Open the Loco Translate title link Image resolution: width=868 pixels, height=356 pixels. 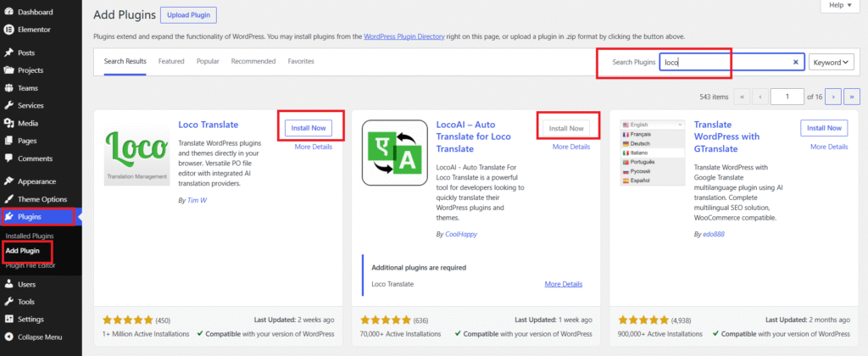click(209, 125)
